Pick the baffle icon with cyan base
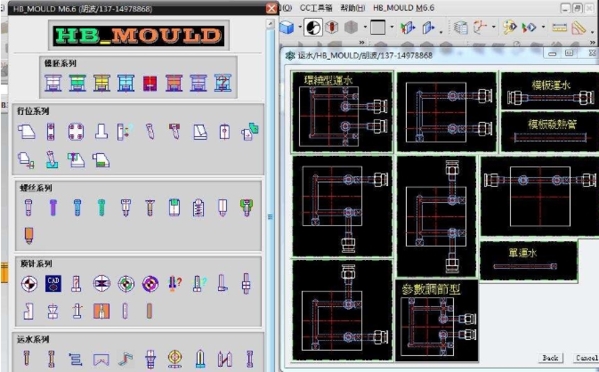The height and width of the screenshot is (372, 599). coord(200,359)
